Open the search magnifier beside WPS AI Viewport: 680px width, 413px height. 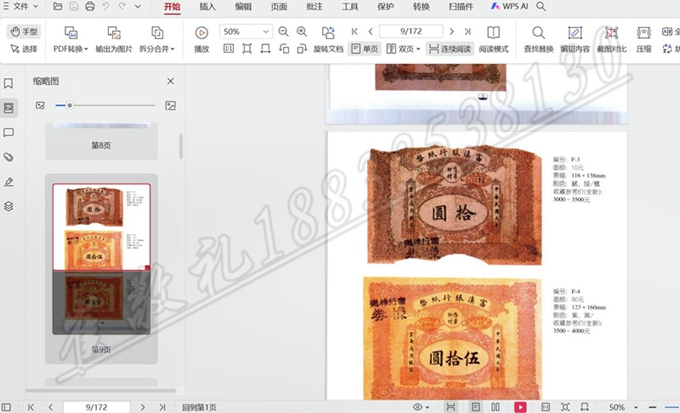click(541, 7)
